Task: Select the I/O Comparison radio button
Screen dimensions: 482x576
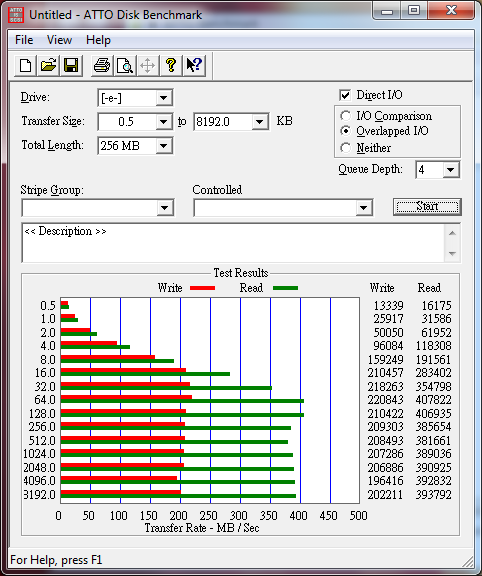Action: click(x=345, y=116)
